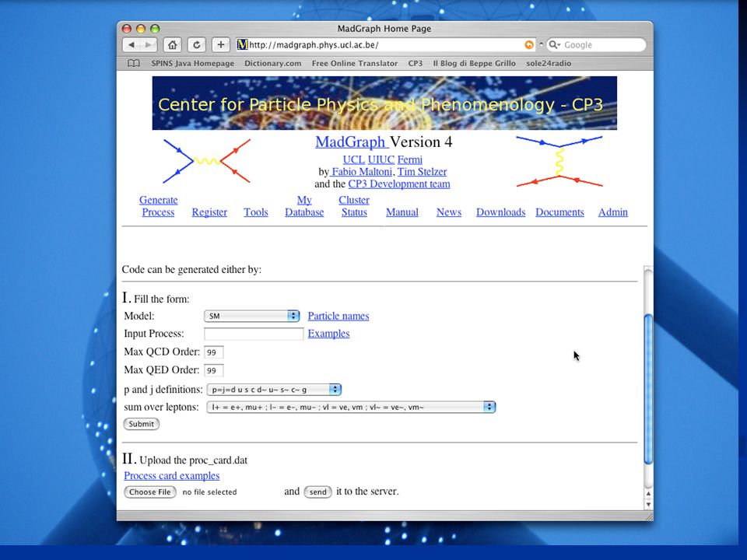
Task: Open Fabio Maltoni link
Action: (362, 171)
